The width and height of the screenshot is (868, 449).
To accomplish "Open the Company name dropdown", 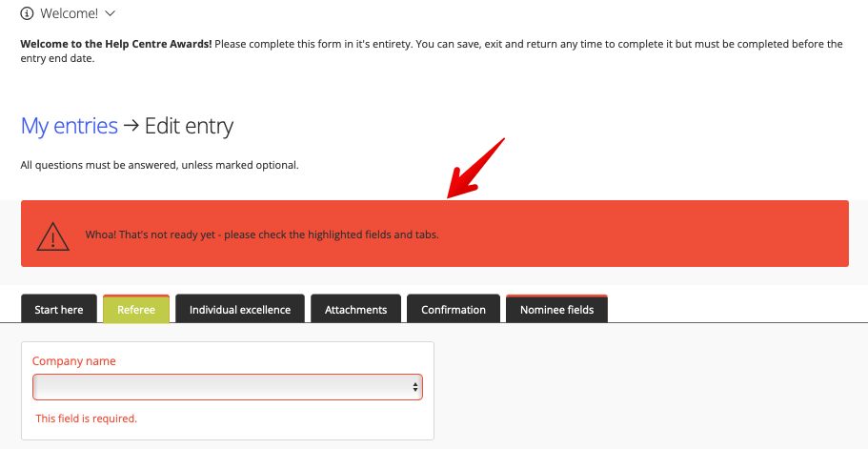I will (228, 387).
